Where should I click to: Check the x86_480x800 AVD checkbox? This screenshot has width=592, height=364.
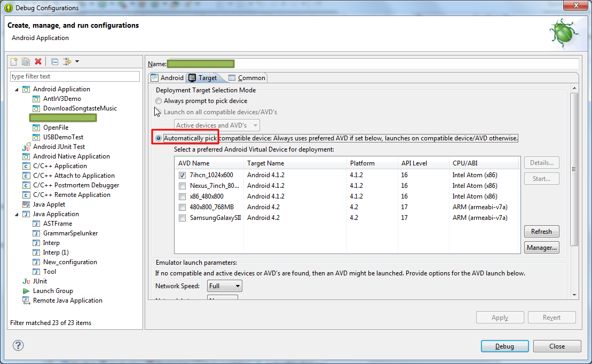point(183,196)
